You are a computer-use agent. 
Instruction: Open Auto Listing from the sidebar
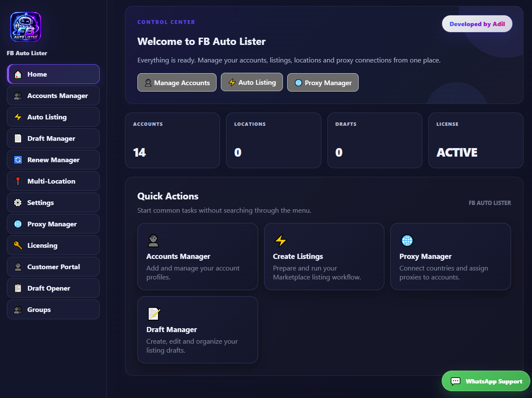tap(53, 117)
